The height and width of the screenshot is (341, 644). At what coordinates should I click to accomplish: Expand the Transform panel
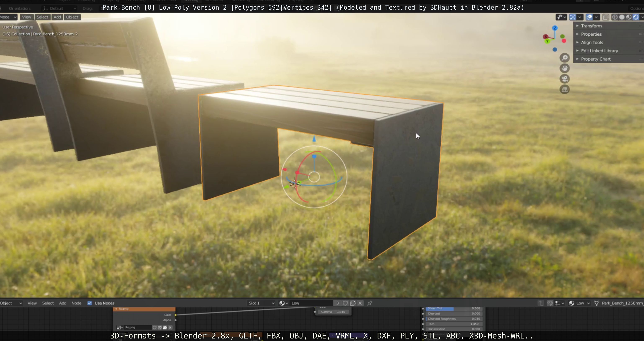(608, 26)
